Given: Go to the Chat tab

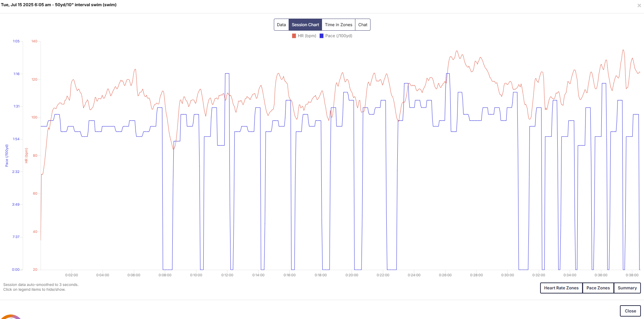Looking at the screenshot, I should click(363, 25).
